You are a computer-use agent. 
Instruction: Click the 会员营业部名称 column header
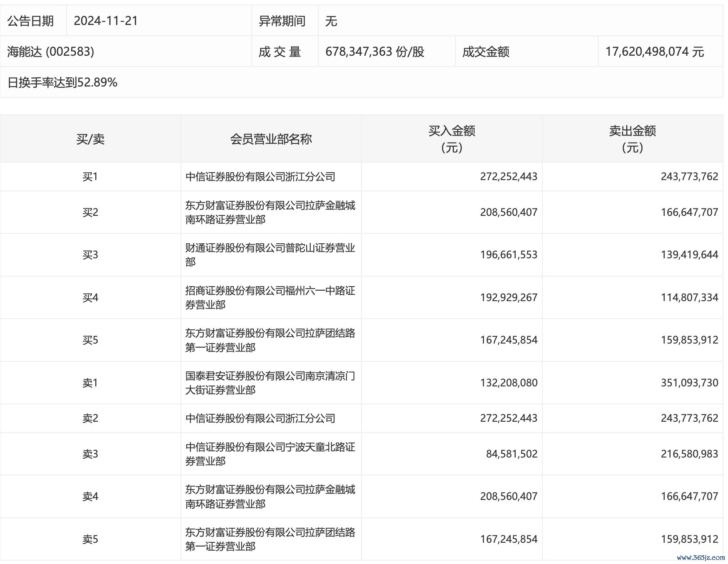coord(271,139)
